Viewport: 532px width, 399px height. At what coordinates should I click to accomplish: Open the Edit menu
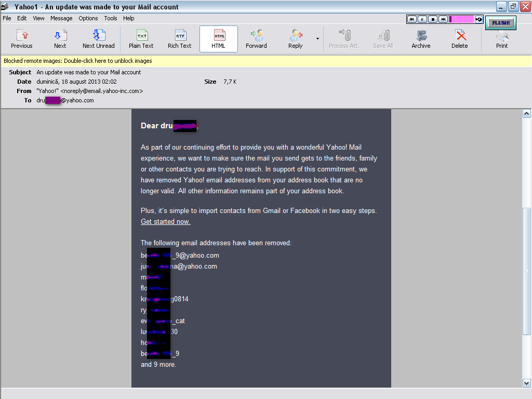click(22, 18)
